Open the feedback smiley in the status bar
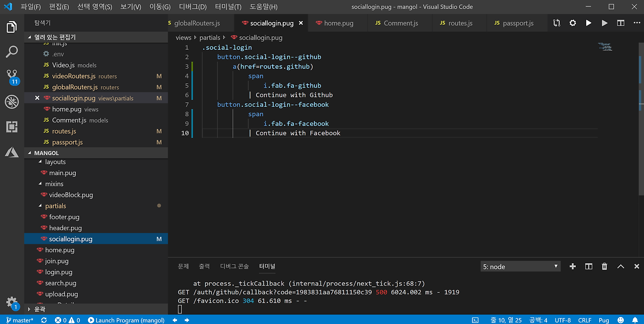Image resolution: width=644 pixels, height=324 pixels. coord(620,320)
